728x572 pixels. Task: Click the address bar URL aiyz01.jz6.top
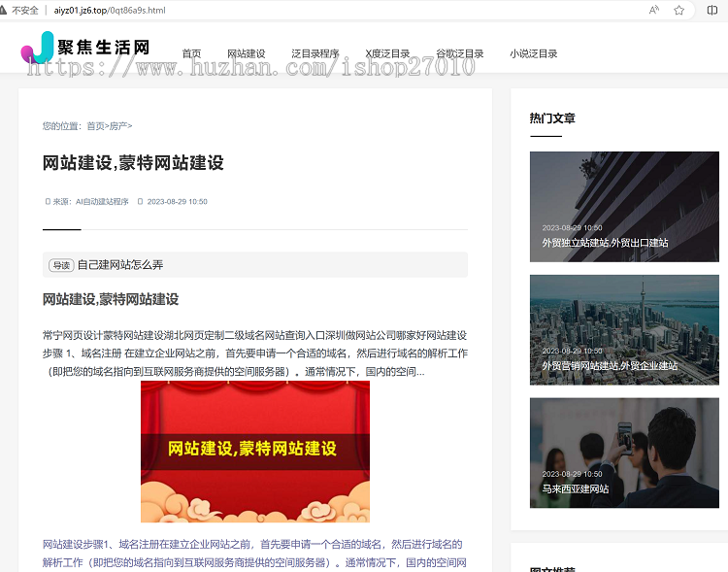pos(110,11)
